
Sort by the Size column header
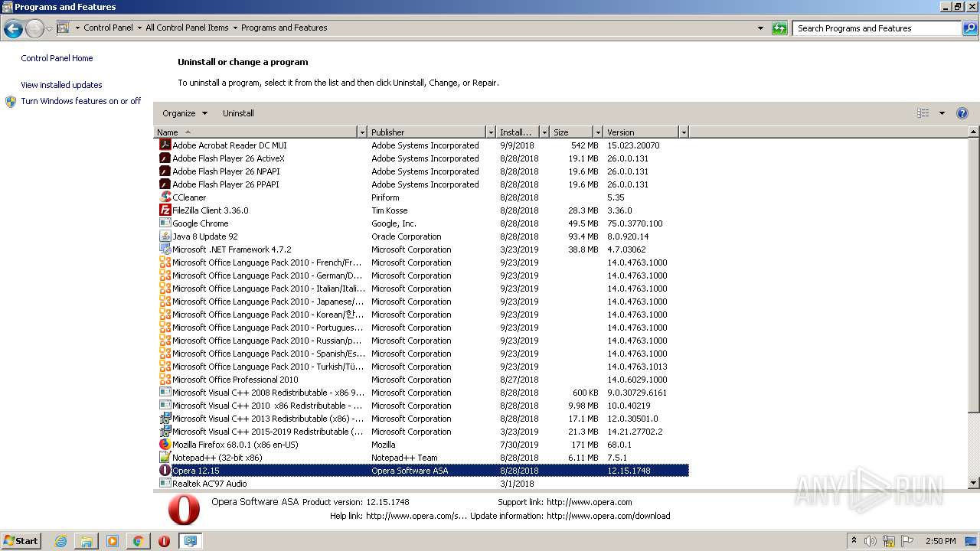[x=571, y=132]
